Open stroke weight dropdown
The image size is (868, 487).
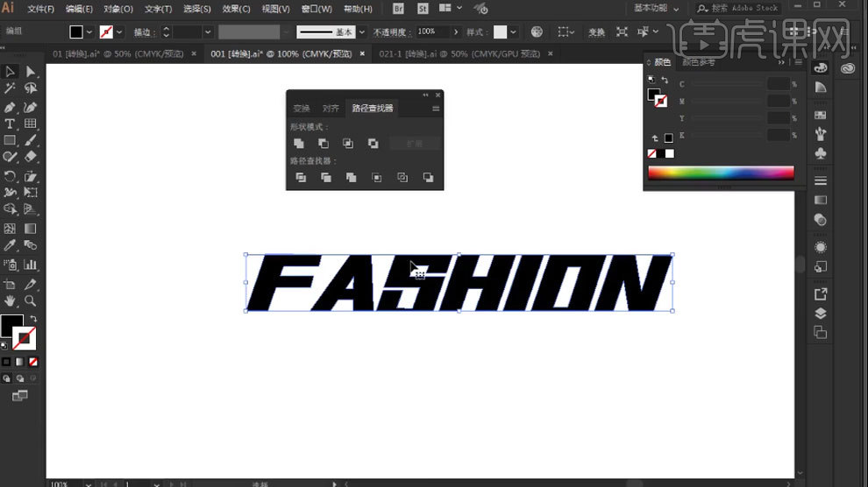click(x=208, y=32)
